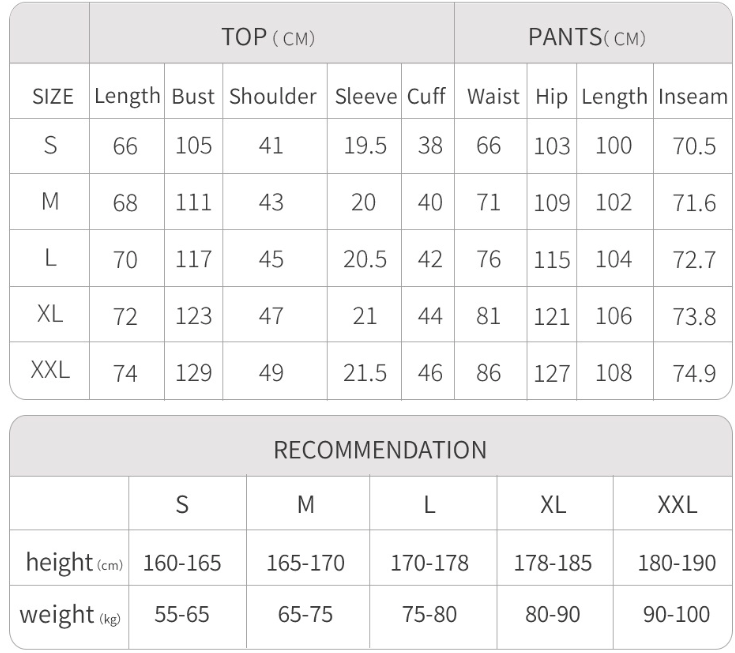
Task: Select the height (cm) row label
Action: tap(74, 563)
